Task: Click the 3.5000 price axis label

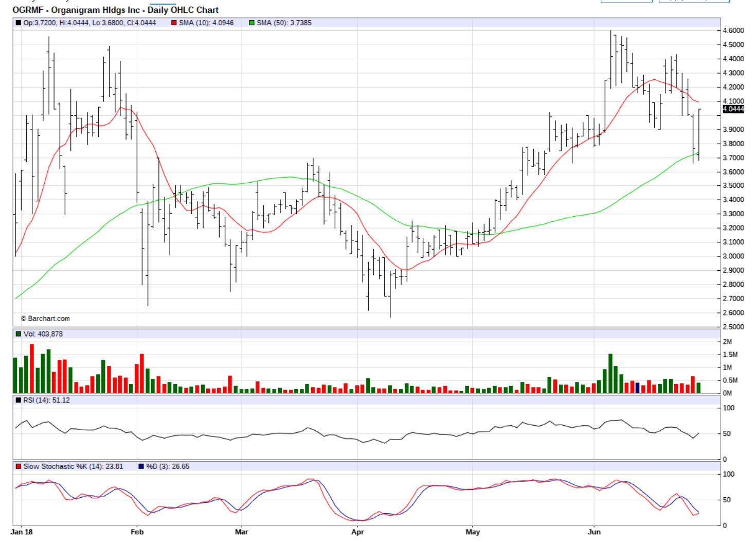Action: point(733,185)
